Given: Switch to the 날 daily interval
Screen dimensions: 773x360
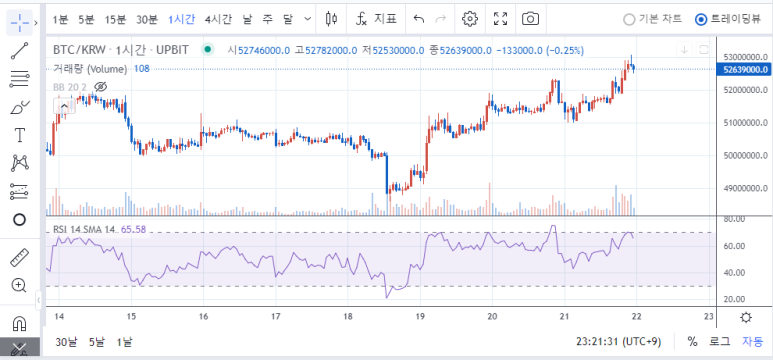Looking at the screenshot, I should 248,19.
